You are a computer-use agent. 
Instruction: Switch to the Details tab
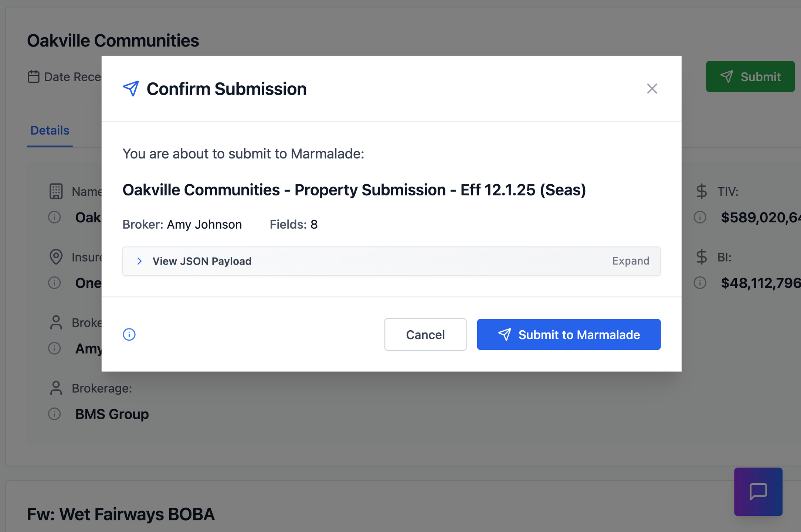[x=50, y=130]
